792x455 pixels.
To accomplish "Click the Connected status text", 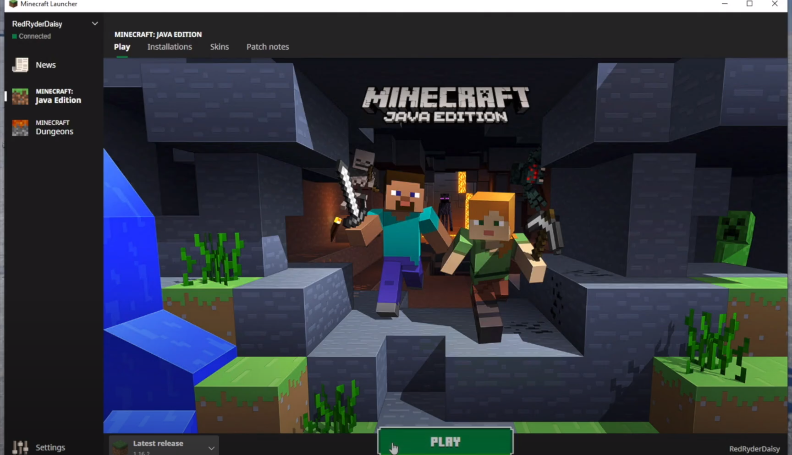I will coord(34,36).
